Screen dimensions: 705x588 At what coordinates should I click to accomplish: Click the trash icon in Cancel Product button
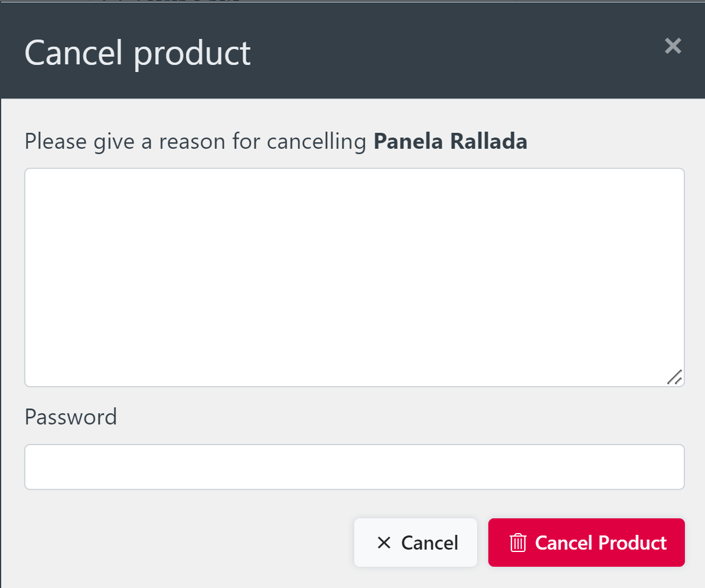[x=519, y=543]
